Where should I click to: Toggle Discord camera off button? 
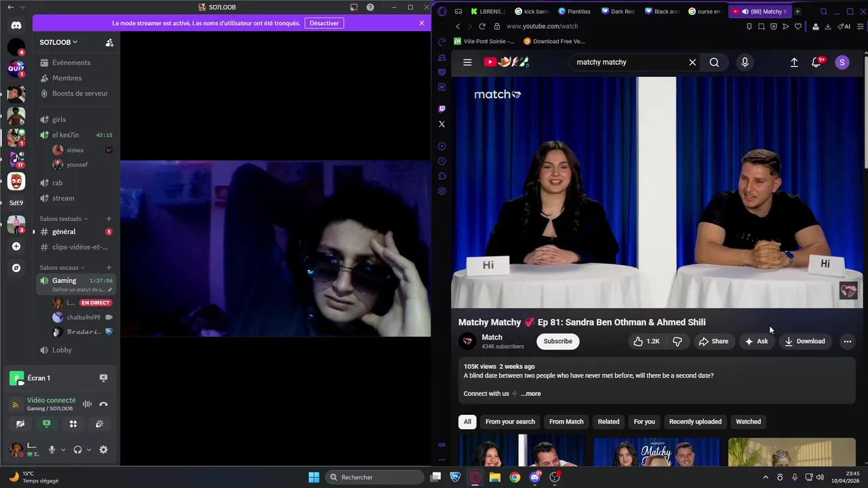[20, 424]
